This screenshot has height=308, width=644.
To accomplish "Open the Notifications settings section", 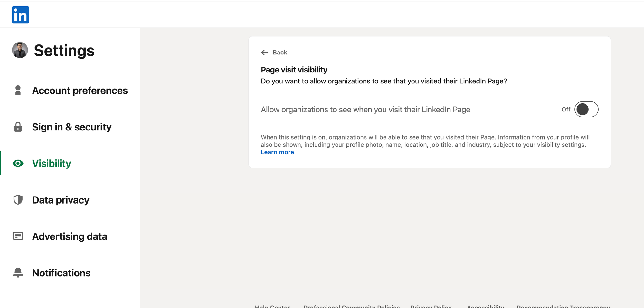I will coord(61,273).
